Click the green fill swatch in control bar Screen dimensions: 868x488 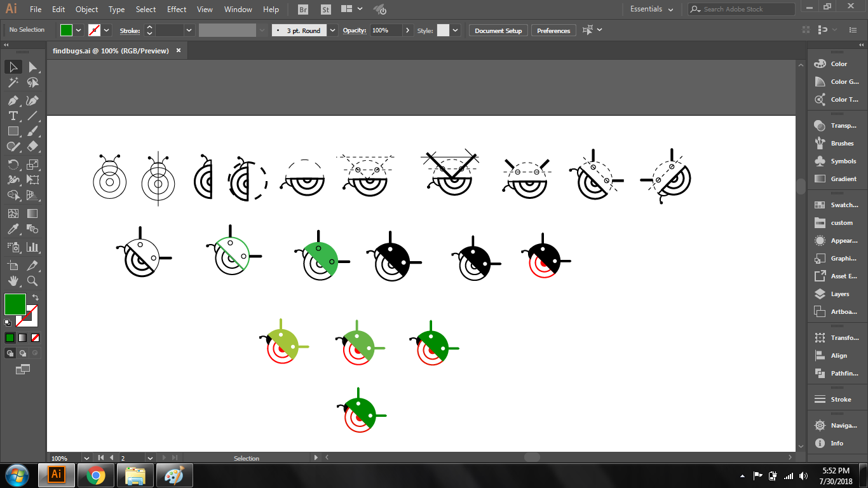click(x=67, y=30)
